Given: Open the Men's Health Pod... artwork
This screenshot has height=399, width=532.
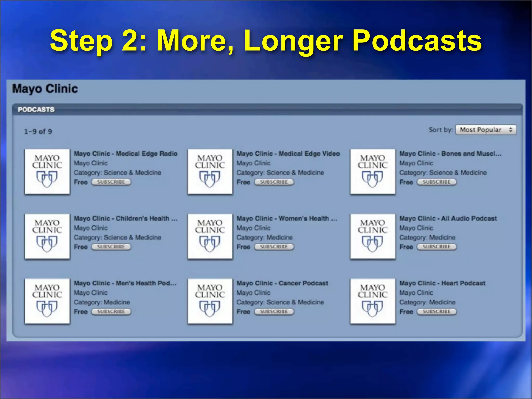Looking at the screenshot, I should (47, 301).
